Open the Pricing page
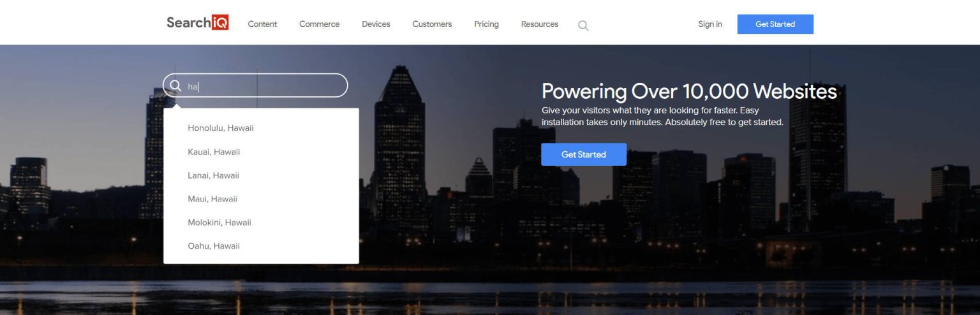 coord(486,24)
